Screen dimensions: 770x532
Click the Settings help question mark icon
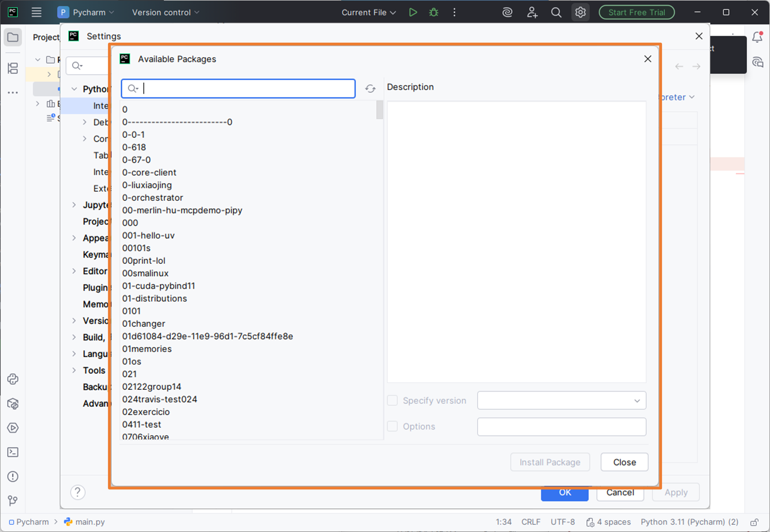[78, 492]
